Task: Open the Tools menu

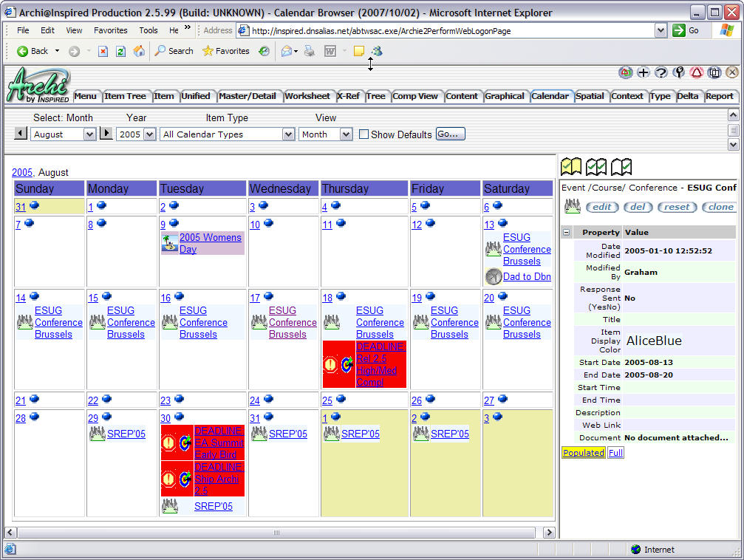Action: click(149, 30)
